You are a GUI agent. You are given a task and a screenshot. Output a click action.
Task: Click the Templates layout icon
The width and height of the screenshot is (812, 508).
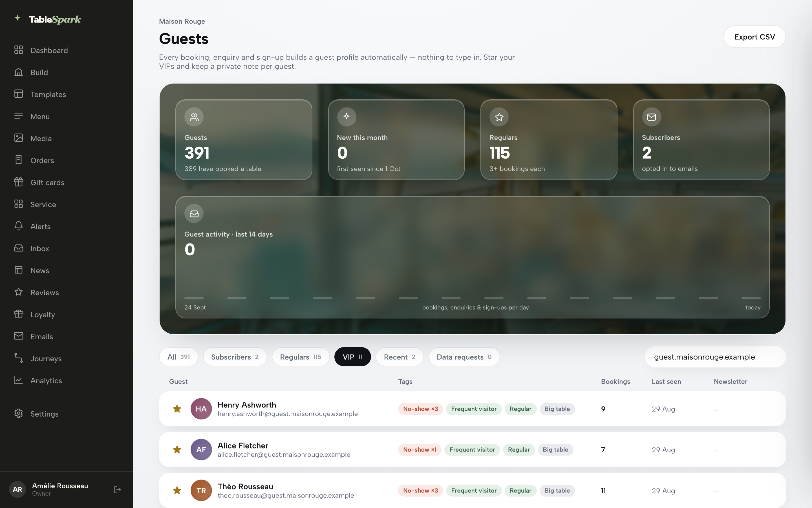pyautogui.click(x=18, y=94)
